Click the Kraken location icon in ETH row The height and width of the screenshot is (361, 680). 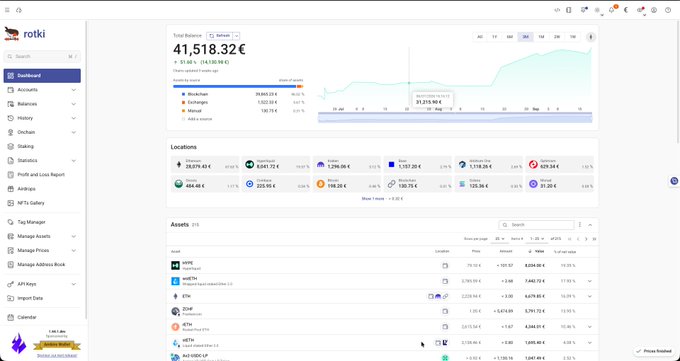[438, 296]
